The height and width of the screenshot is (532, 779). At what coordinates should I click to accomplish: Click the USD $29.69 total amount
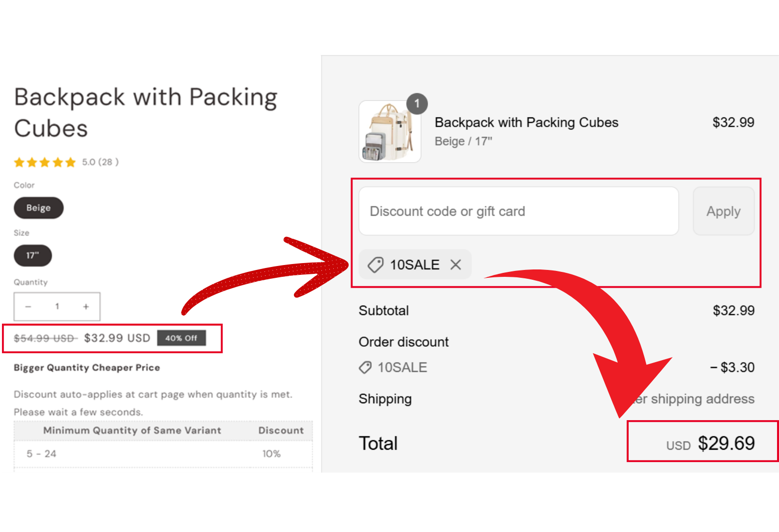(710, 443)
